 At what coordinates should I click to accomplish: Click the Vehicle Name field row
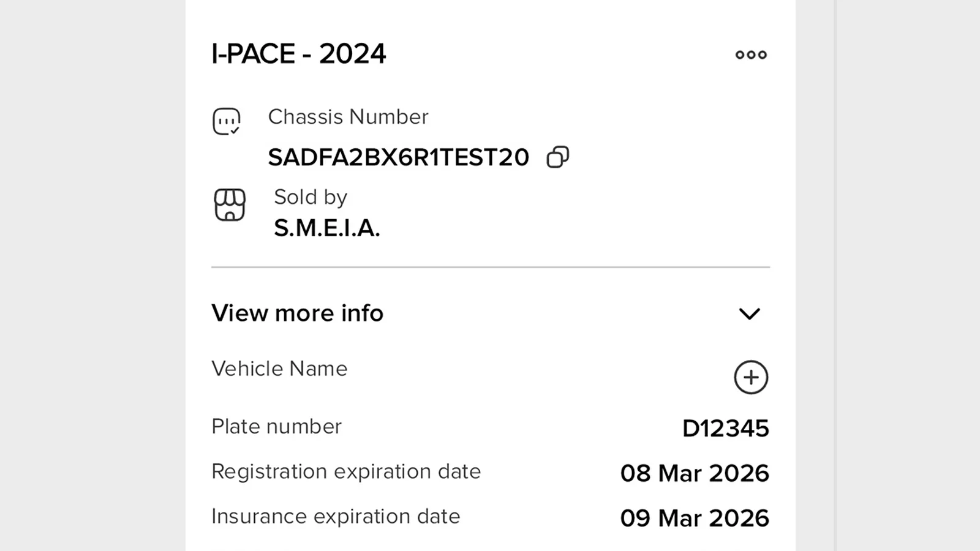tap(279, 369)
